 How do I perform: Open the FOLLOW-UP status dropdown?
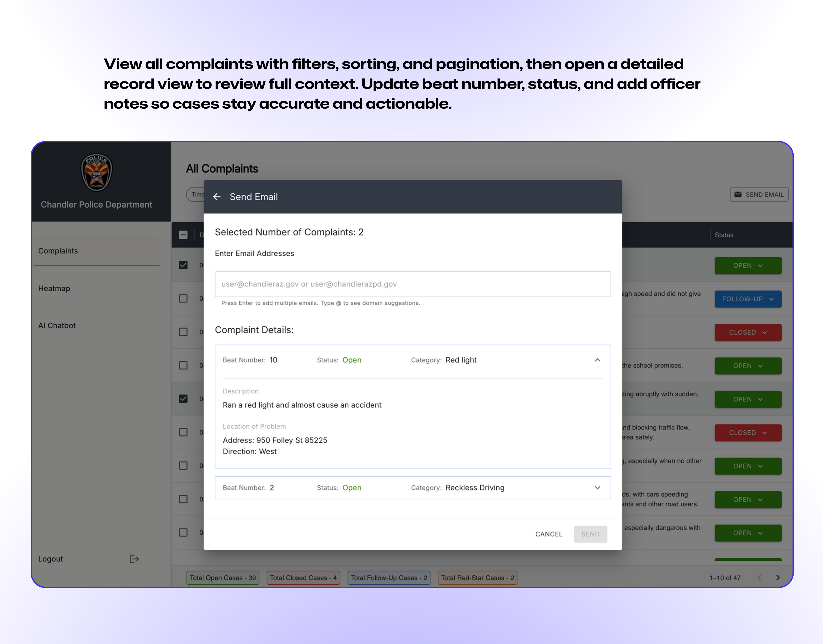tap(748, 299)
